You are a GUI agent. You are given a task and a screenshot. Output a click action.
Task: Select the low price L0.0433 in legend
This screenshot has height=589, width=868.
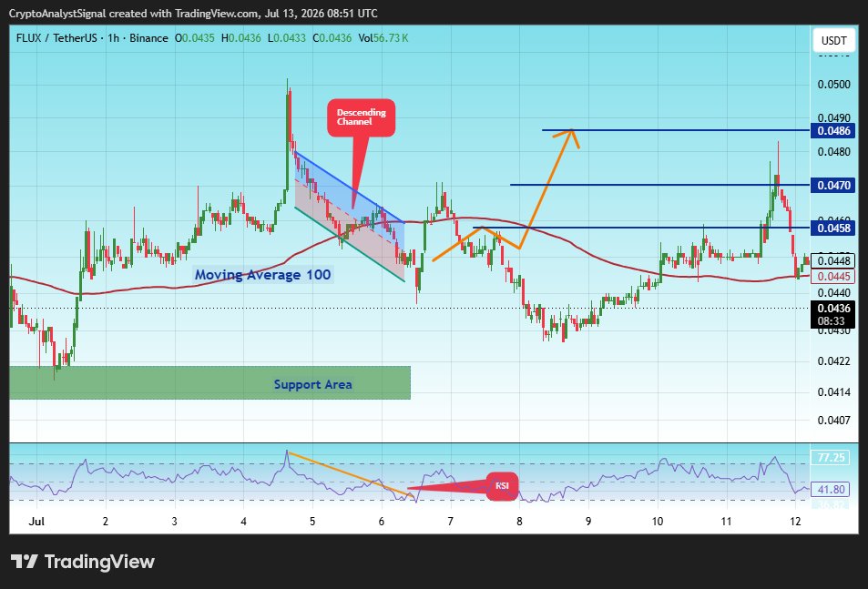(x=286, y=38)
